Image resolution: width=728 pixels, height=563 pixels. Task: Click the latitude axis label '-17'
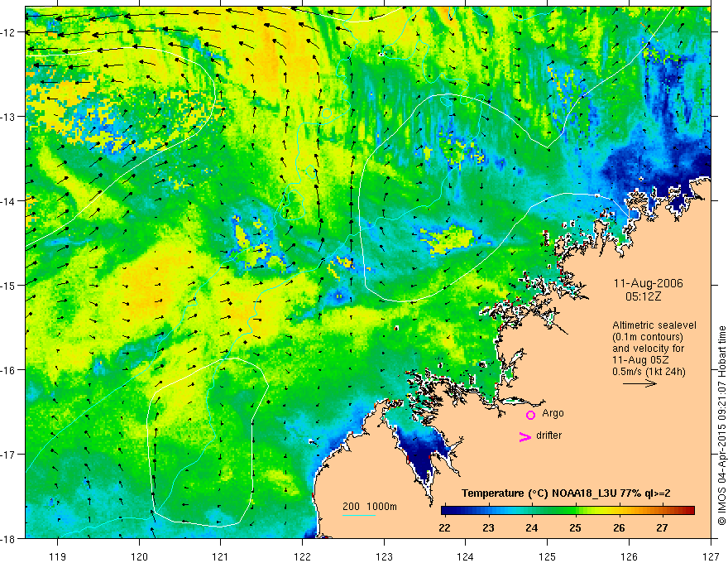coord(8,454)
